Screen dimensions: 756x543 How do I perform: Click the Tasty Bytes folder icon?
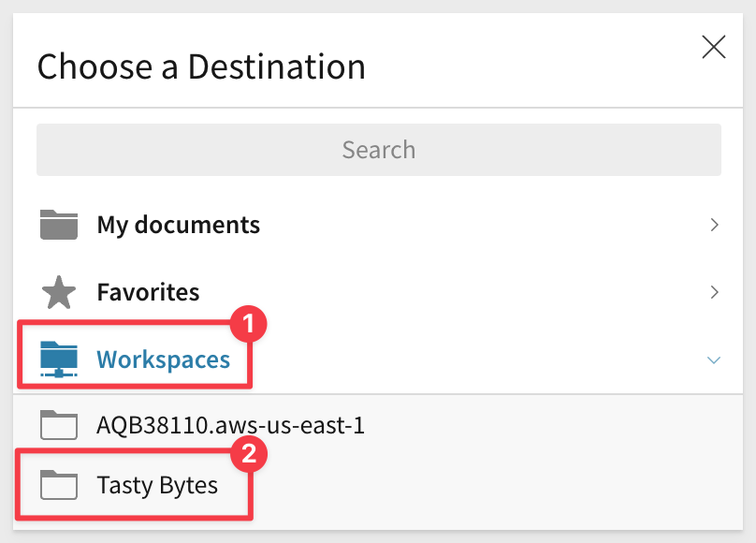[59, 485]
